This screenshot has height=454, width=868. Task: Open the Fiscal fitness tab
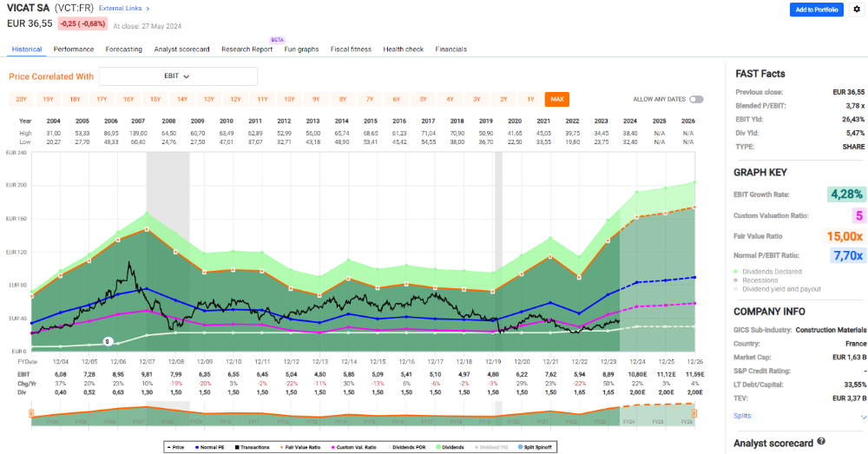click(x=352, y=49)
